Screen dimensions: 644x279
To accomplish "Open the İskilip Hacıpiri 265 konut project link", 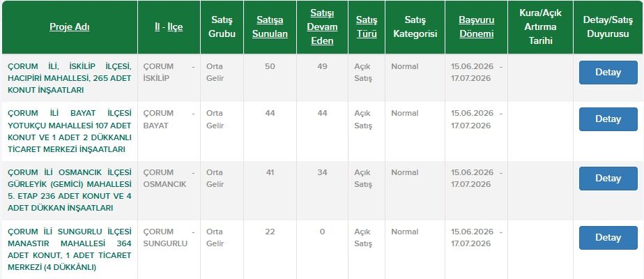I will tap(70, 78).
